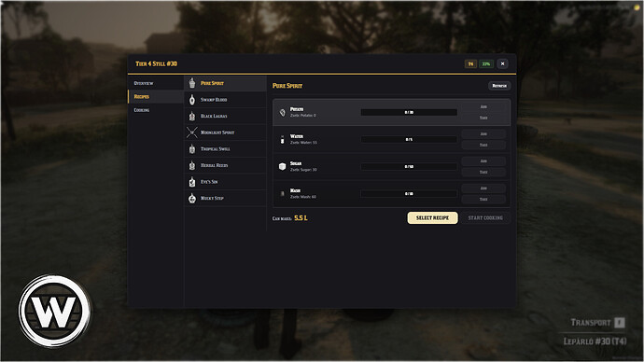This screenshot has height=362, width=644.
Task: Select the Swamp Blood bottle icon
Action: 192,99
